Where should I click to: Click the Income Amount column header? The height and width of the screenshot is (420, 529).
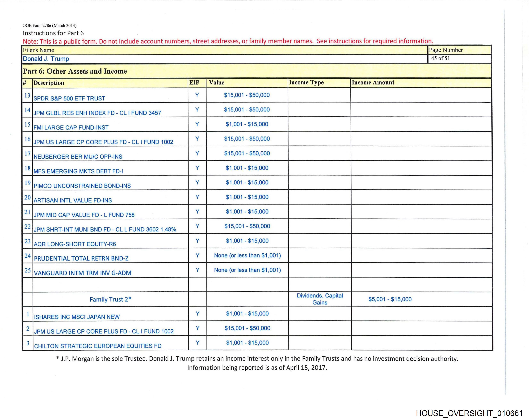click(373, 82)
